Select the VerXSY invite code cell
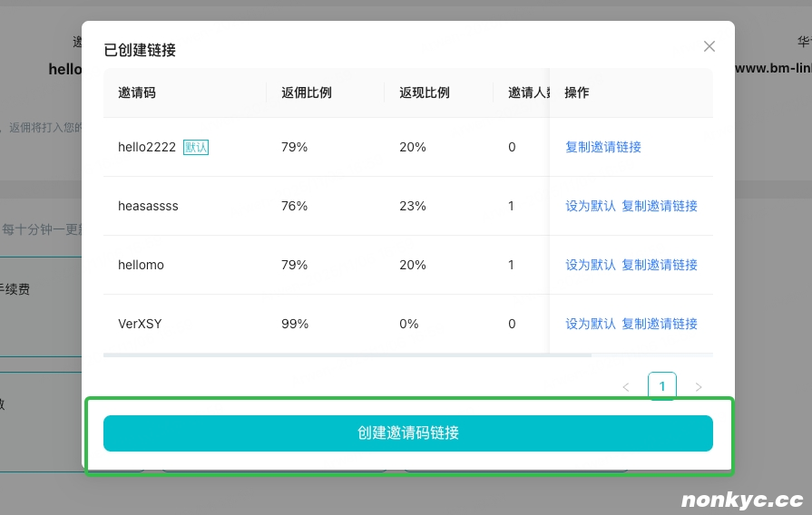 140,324
